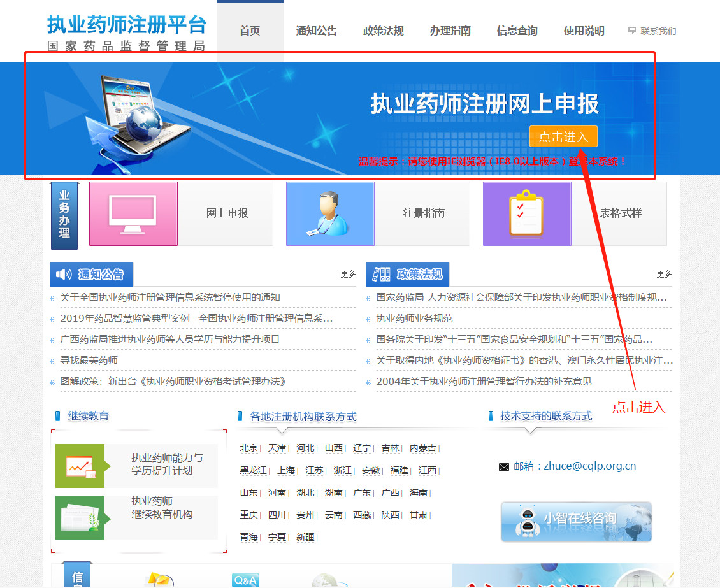Viewport: 720px width, 588px height.
Task: Select 北京 in registration agency list
Action: click(248, 448)
